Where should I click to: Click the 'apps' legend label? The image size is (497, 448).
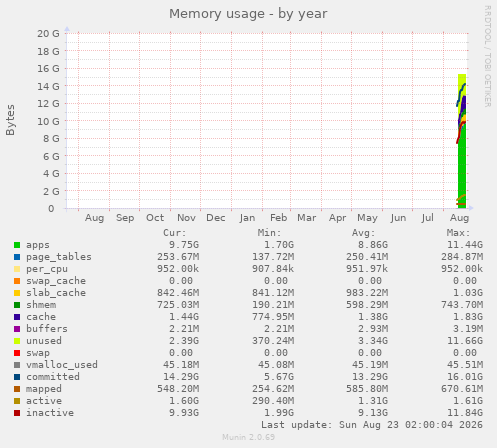coord(38,245)
